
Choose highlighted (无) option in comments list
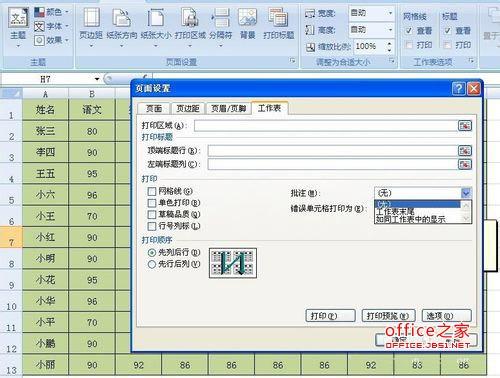417,204
